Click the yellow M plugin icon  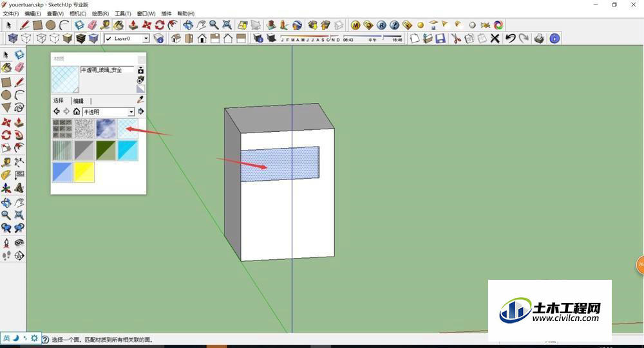(355, 25)
